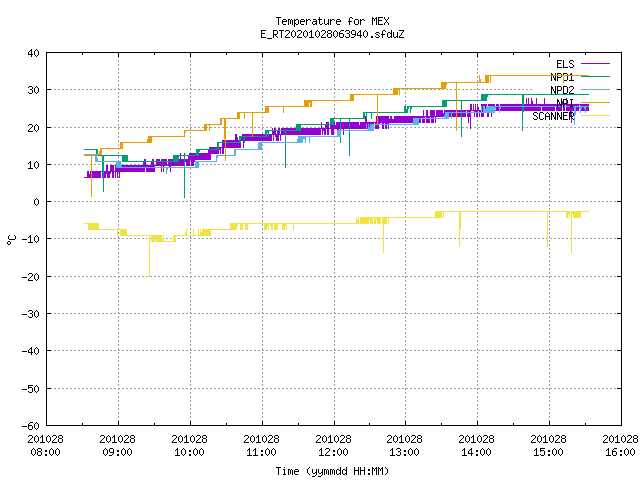The image size is (640, 480).
Task: Click the x-axis label 201028 15:00
Action: (x=549, y=446)
